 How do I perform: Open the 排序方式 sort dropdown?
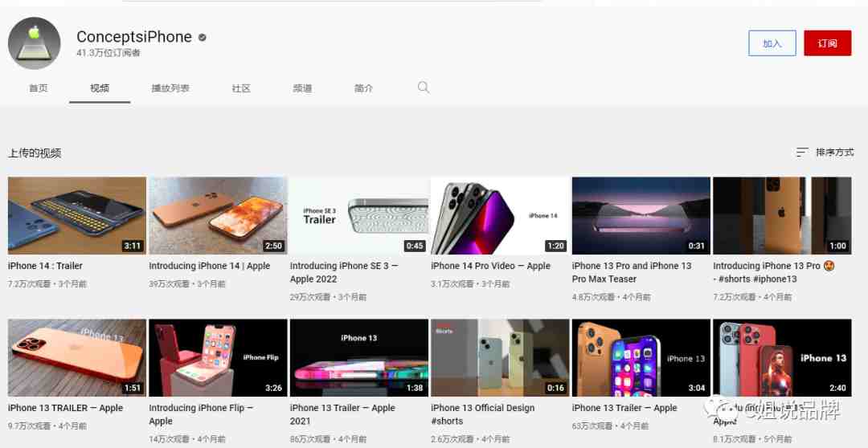tap(825, 152)
